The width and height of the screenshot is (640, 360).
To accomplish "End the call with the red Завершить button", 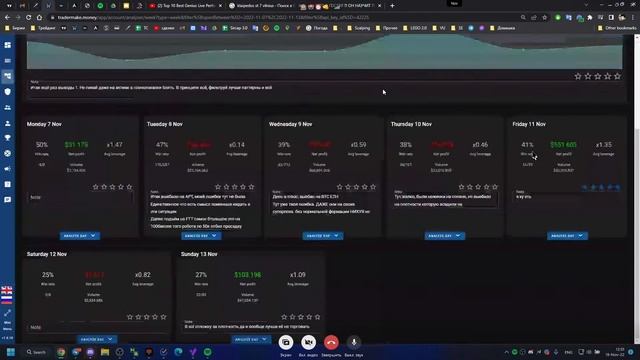I will pyautogui.click(x=331, y=342).
